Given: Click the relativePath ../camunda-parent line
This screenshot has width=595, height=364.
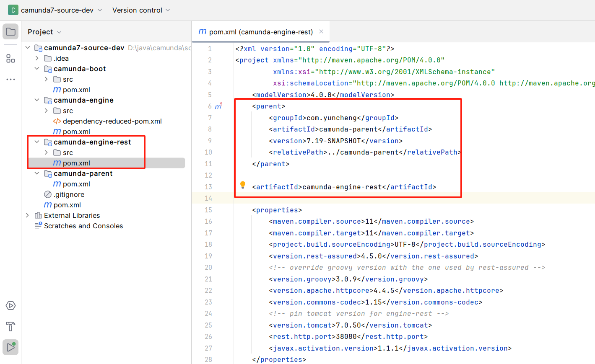Looking at the screenshot, I should tap(365, 152).
